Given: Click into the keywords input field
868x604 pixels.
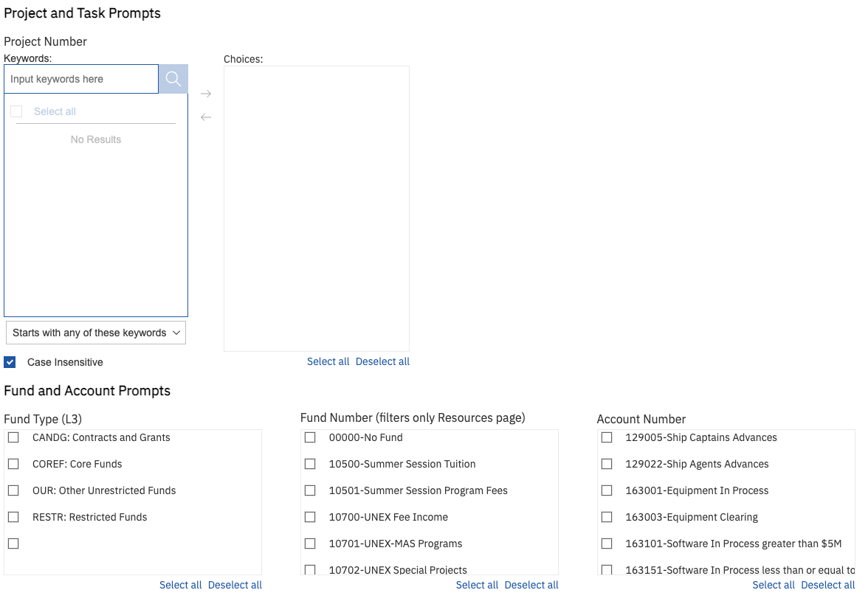Looking at the screenshot, I should (81, 79).
